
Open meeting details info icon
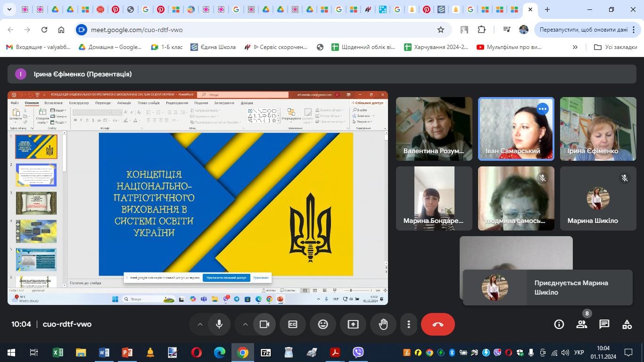coord(559,324)
